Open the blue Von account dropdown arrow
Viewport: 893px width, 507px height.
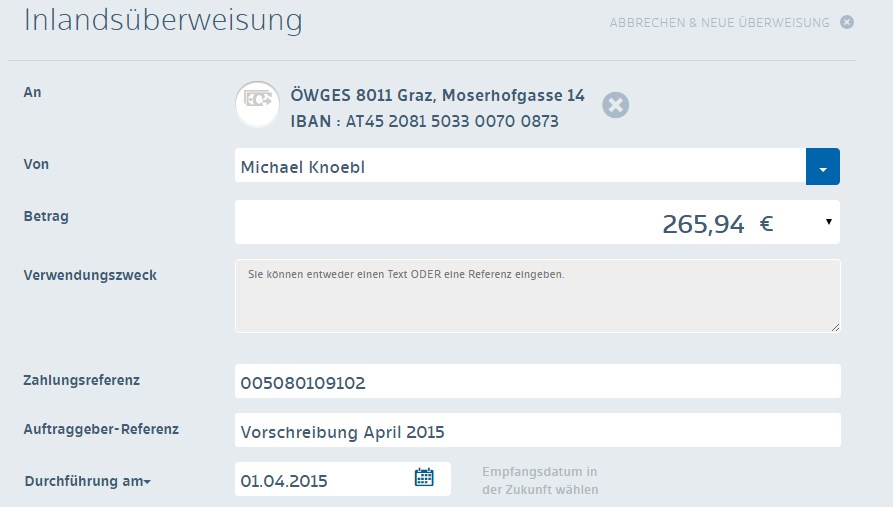click(822, 166)
